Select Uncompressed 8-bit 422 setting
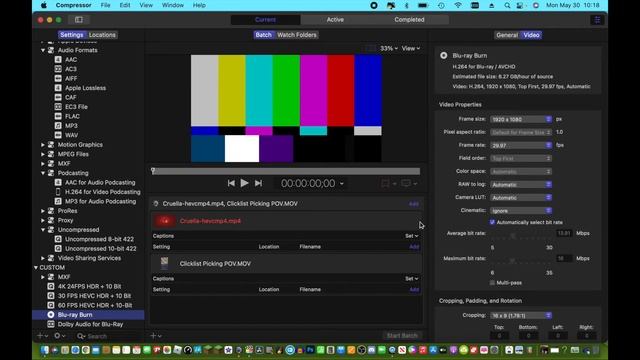 tap(99, 239)
